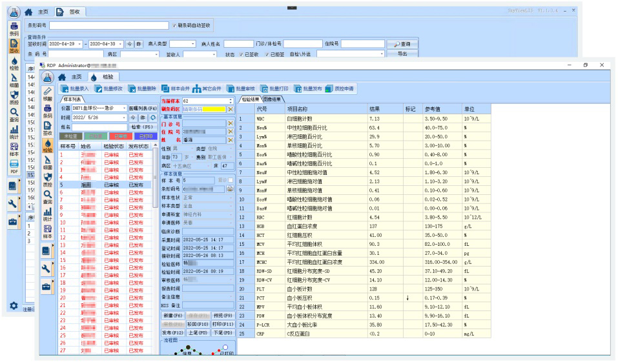The image size is (618, 364).
Task: Open 批量修改 batch modify tool
Action: coord(108,89)
